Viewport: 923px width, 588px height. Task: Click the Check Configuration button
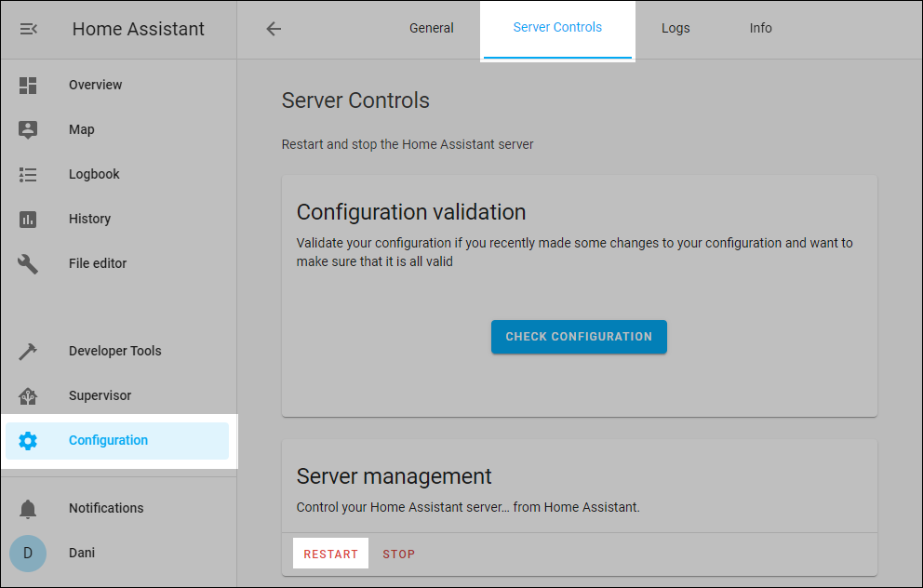point(580,337)
